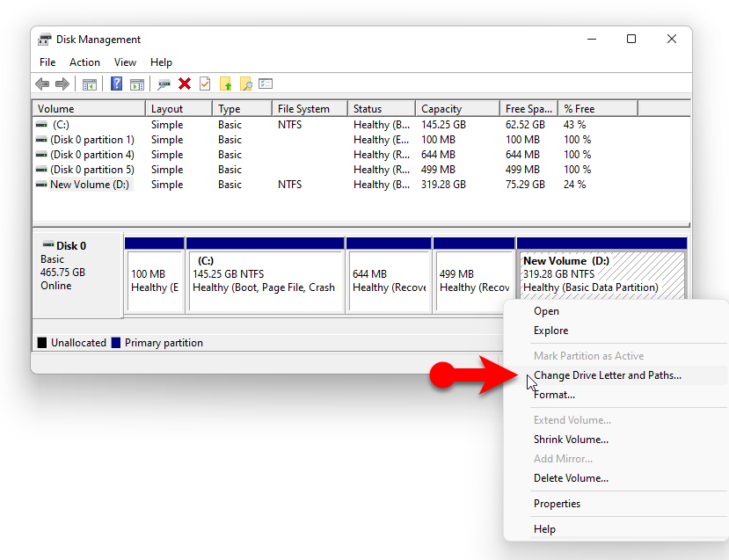Click the red X Delete icon
Image resolution: width=729 pixels, height=560 pixels.
pos(185,84)
